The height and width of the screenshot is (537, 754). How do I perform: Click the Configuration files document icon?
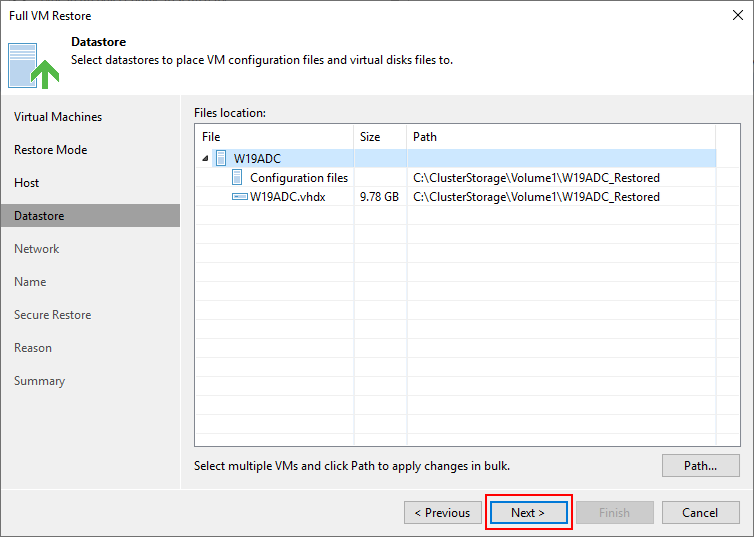[237, 177]
